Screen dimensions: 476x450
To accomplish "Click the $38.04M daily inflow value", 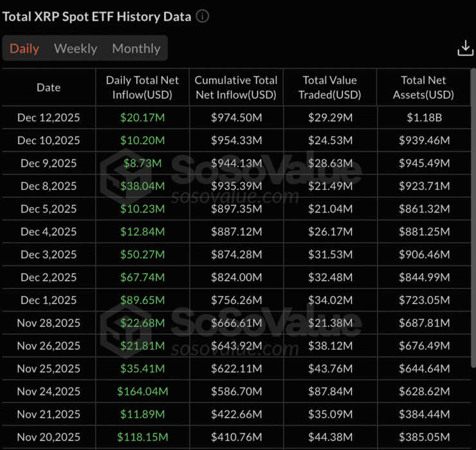I will tap(142, 186).
